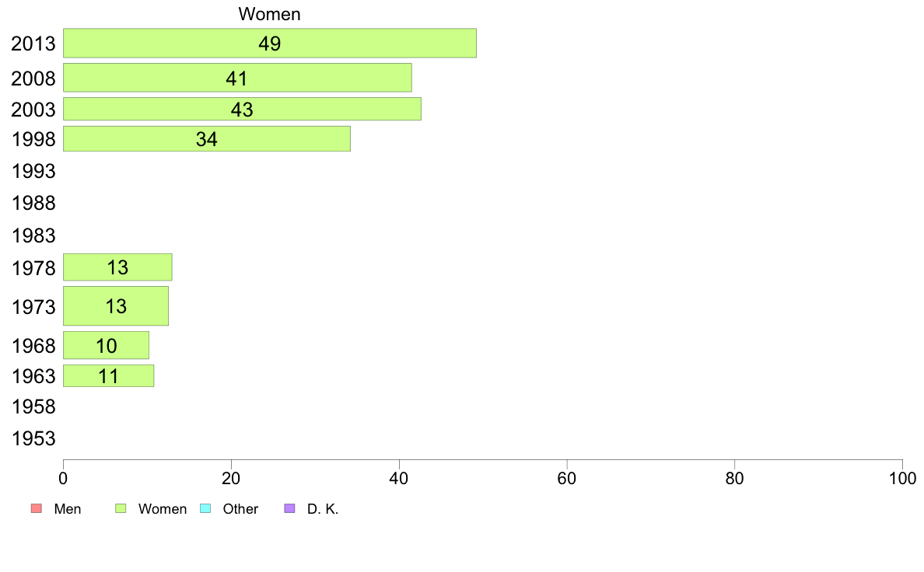Click the 1963 bar showing 11
This screenshot has height=572, width=924.
[108, 376]
